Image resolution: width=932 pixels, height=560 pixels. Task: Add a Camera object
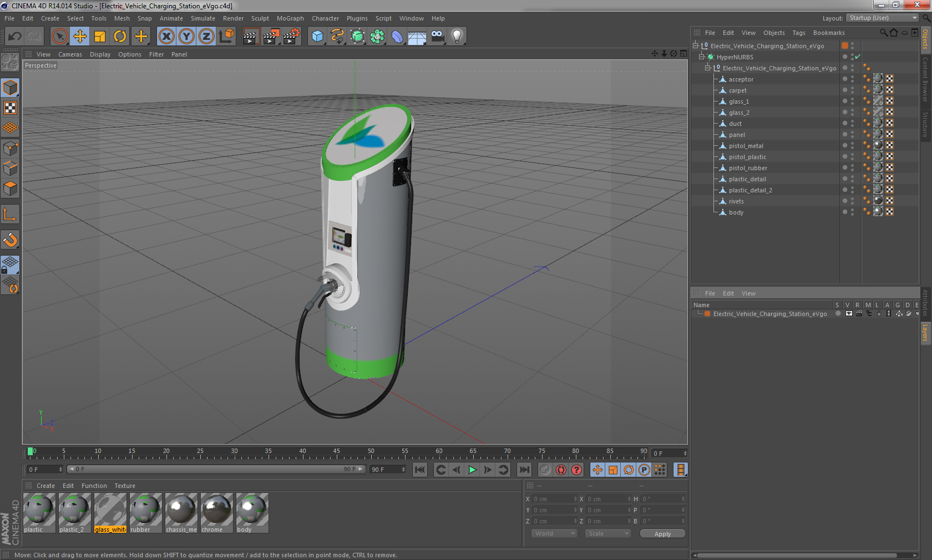(x=437, y=37)
